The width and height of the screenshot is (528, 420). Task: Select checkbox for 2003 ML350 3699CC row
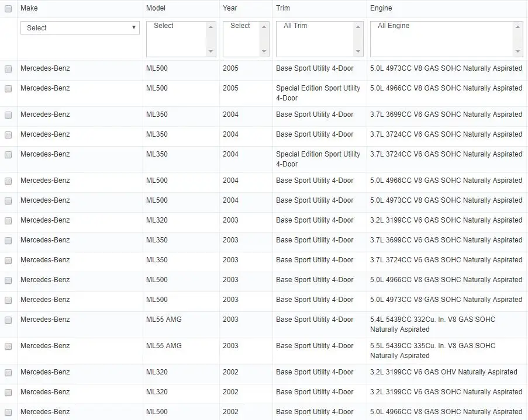(x=8, y=241)
